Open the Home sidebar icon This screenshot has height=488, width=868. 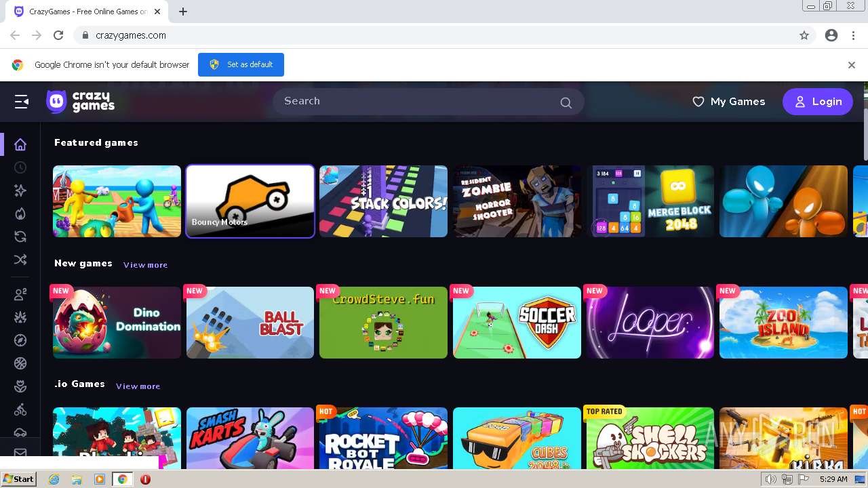pos(20,144)
